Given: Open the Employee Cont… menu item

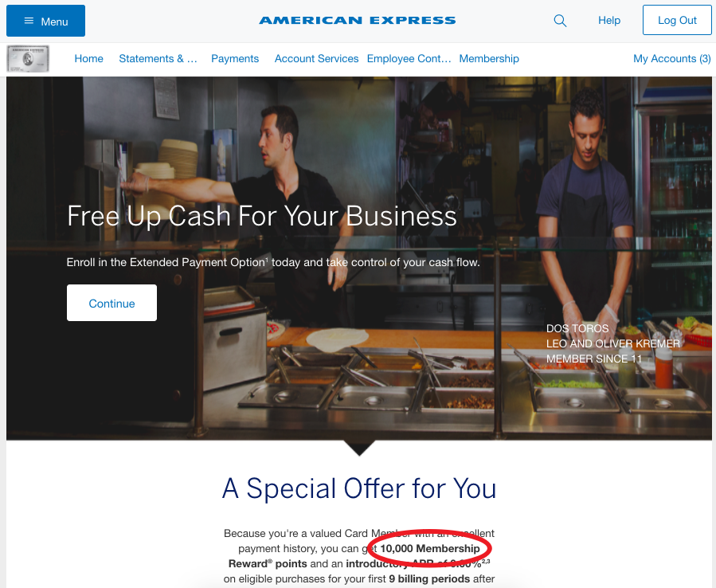Looking at the screenshot, I should pos(409,58).
